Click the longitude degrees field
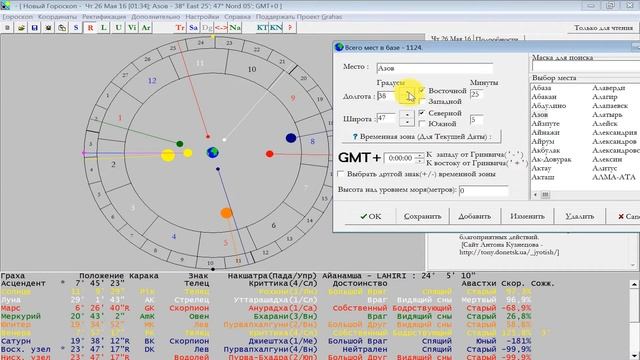Viewport: 640px width, 360px height. [387, 96]
